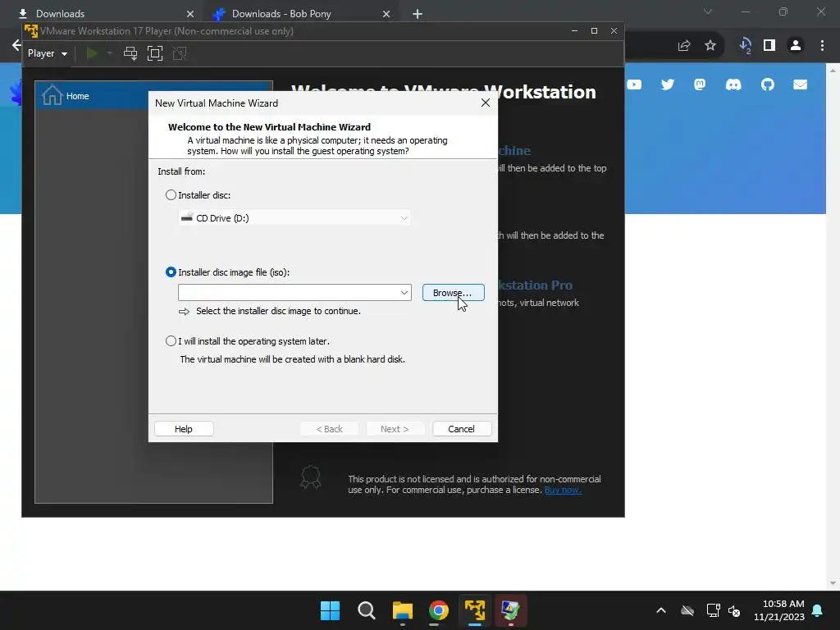Toggle Chrome side panel icon
This screenshot has height=630, width=840.
coord(769,46)
